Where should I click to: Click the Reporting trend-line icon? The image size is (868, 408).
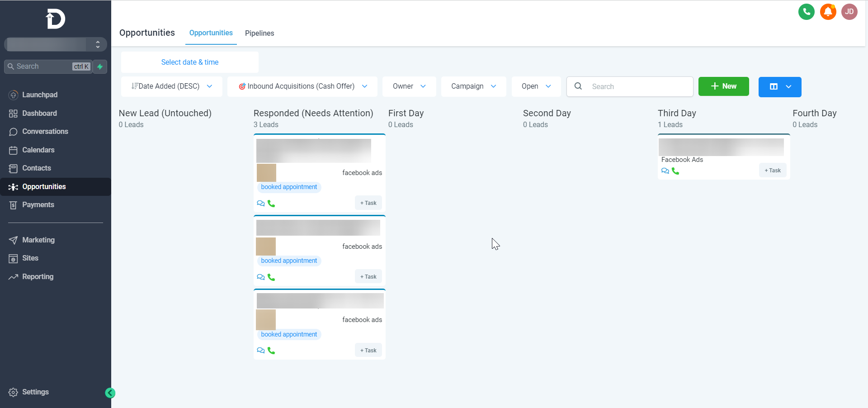click(13, 277)
